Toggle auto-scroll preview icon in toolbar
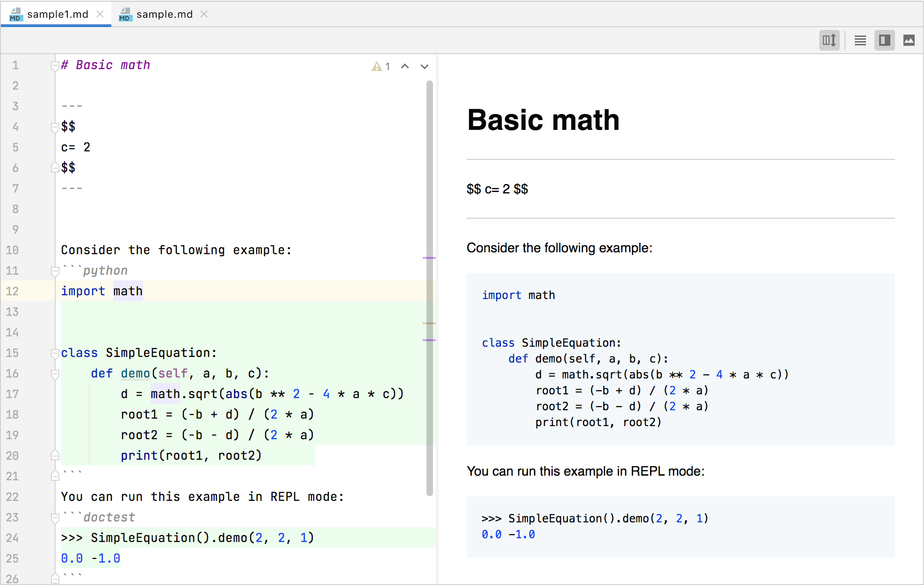This screenshot has height=585, width=924. coord(829,41)
